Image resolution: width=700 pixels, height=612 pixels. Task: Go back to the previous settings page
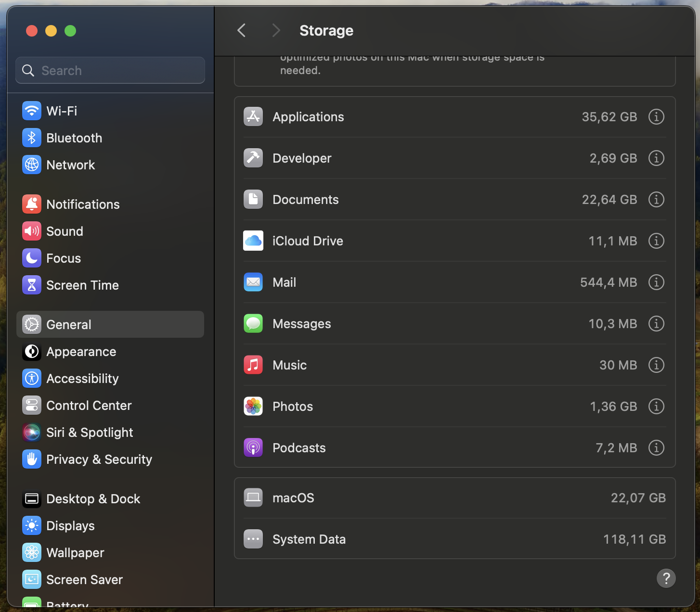click(x=242, y=30)
